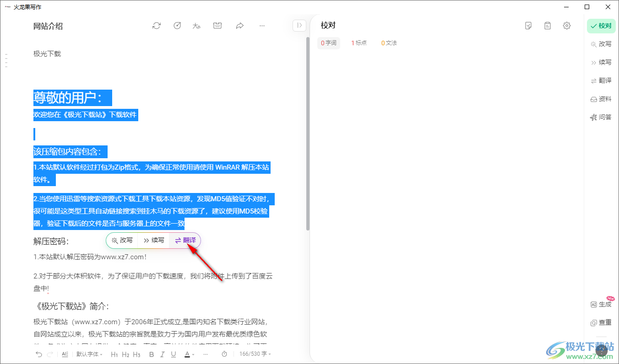This screenshot has width=619, height=364.
Task: Minimize the 火龙果写作 window
Action: pyautogui.click(x=566, y=7)
